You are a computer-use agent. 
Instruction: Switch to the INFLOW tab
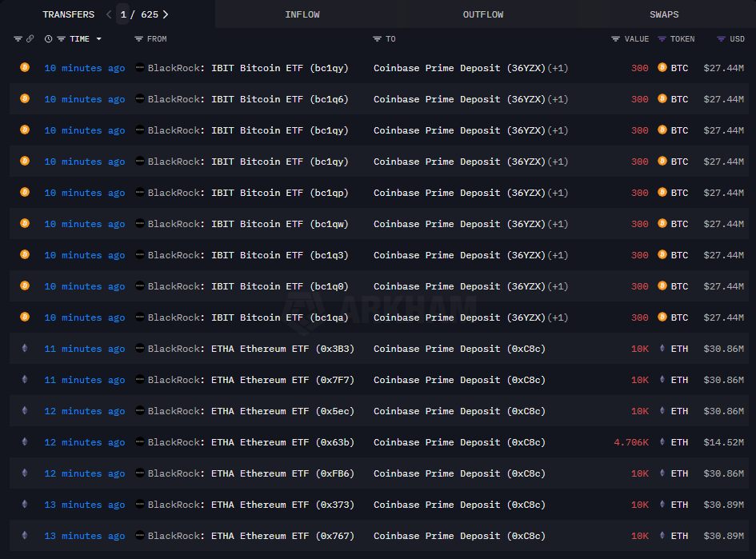[302, 14]
